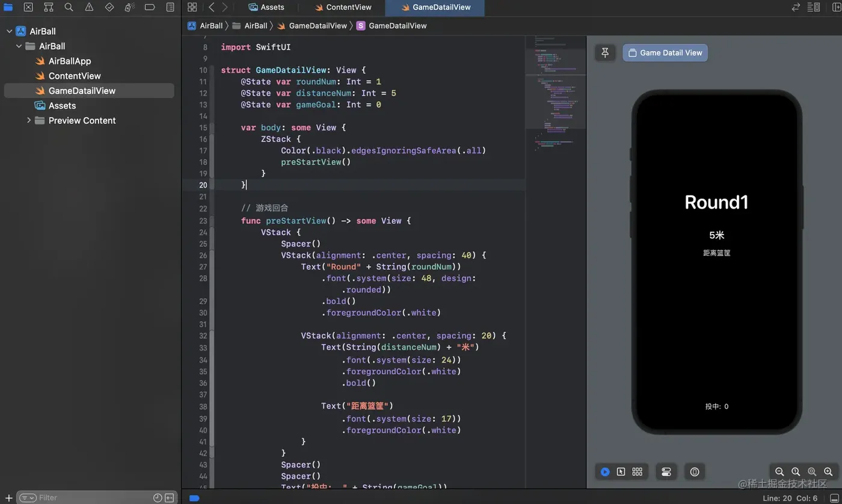Open the Project navigator folder icon
This screenshot has height=504, width=842.
click(8, 7)
